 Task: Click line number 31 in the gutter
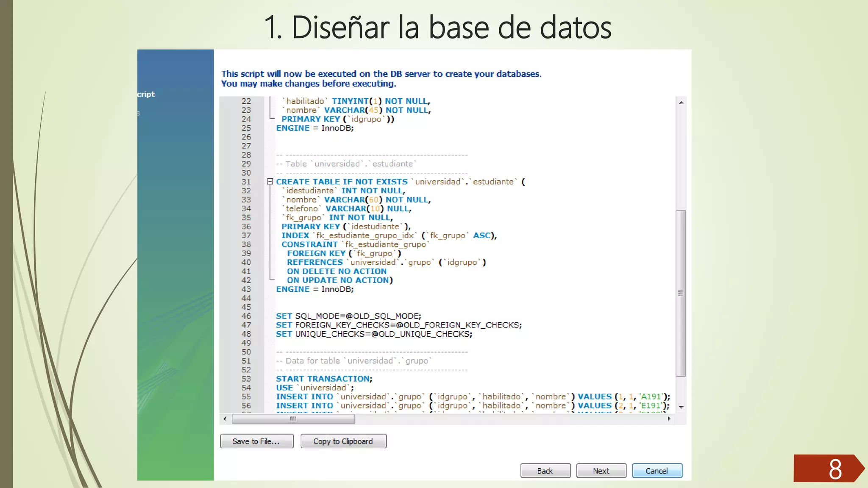click(246, 182)
